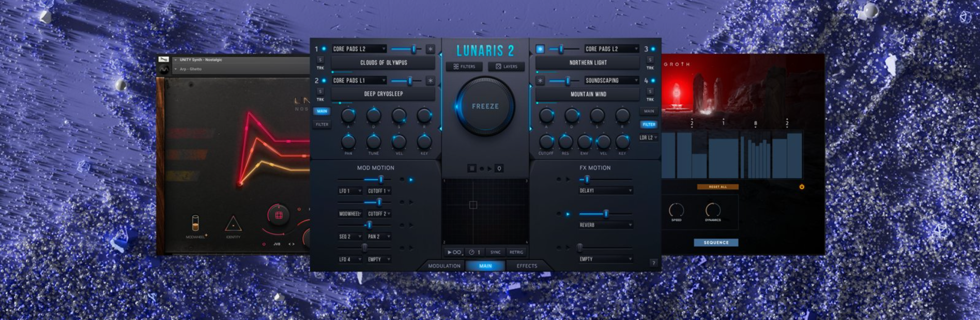Solo layer 3 with the S button
The height and width of the screenshot is (320, 980).
[x=650, y=60]
